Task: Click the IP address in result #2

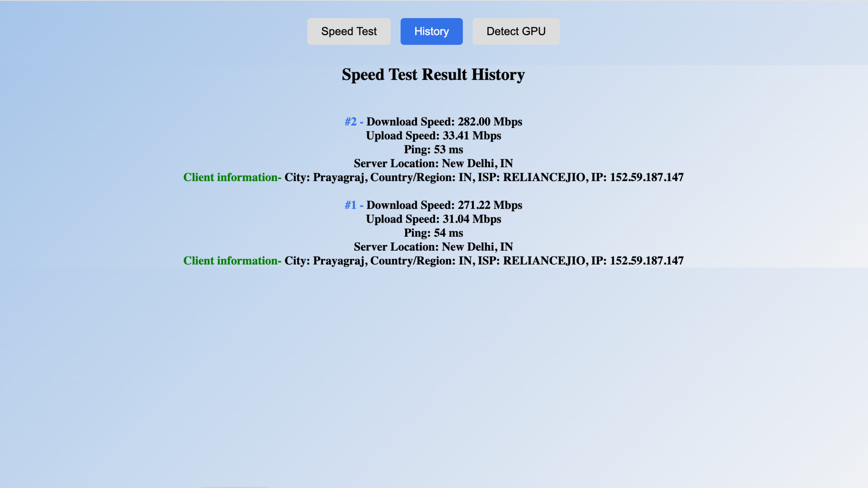Action: coord(646,178)
